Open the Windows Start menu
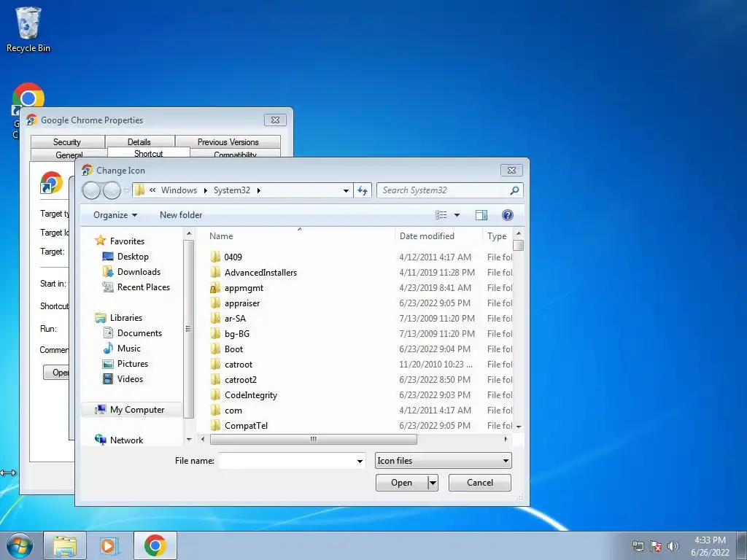 click(20, 545)
